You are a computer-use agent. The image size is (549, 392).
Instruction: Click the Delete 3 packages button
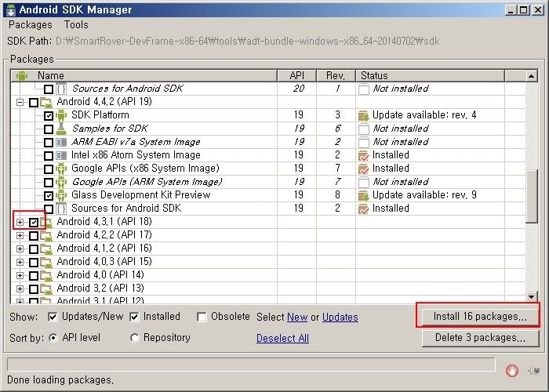coord(480,338)
